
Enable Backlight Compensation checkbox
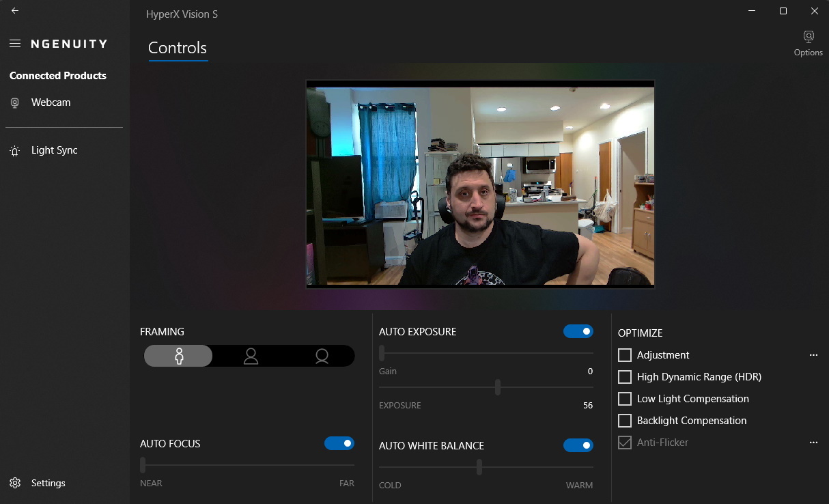(625, 421)
